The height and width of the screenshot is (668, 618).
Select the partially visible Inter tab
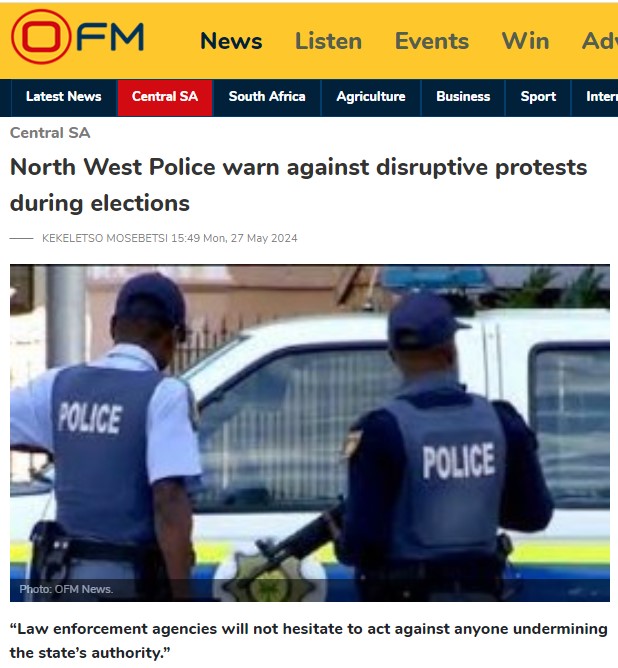tap(601, 97)
